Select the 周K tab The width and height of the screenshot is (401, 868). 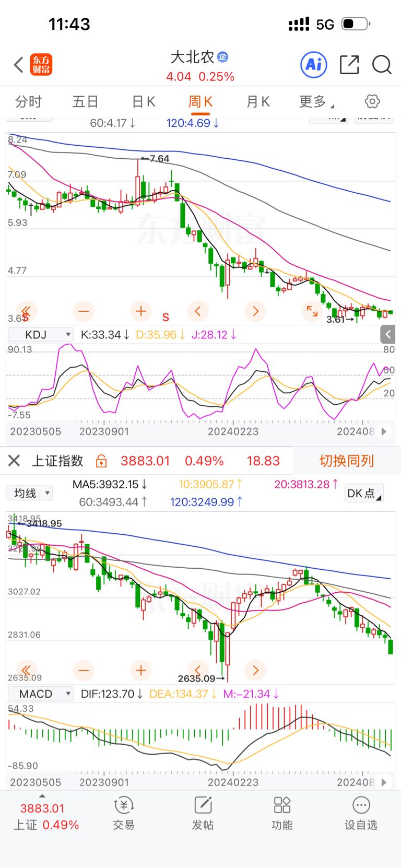pos(200,101)
